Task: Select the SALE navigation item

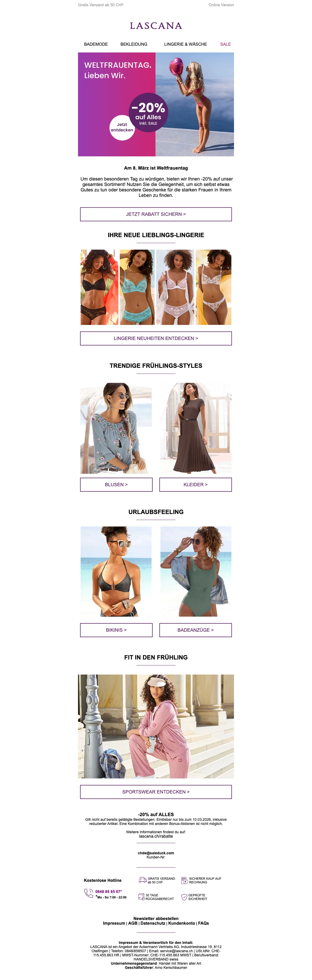Action: [x=225, y=44]
